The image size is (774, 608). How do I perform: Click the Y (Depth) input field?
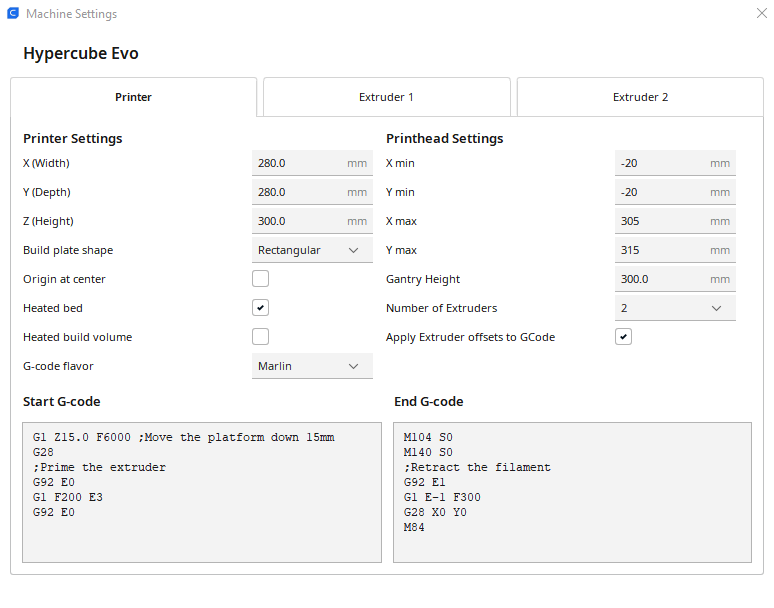click(x=298, y=192)
